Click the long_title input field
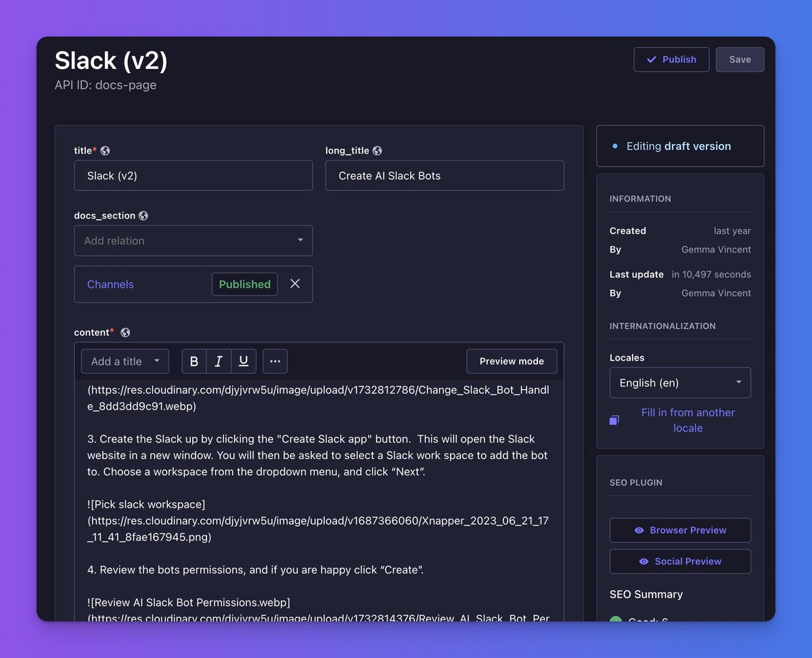The height and width of the screenshot is (658, 812). tap(445, 175)
